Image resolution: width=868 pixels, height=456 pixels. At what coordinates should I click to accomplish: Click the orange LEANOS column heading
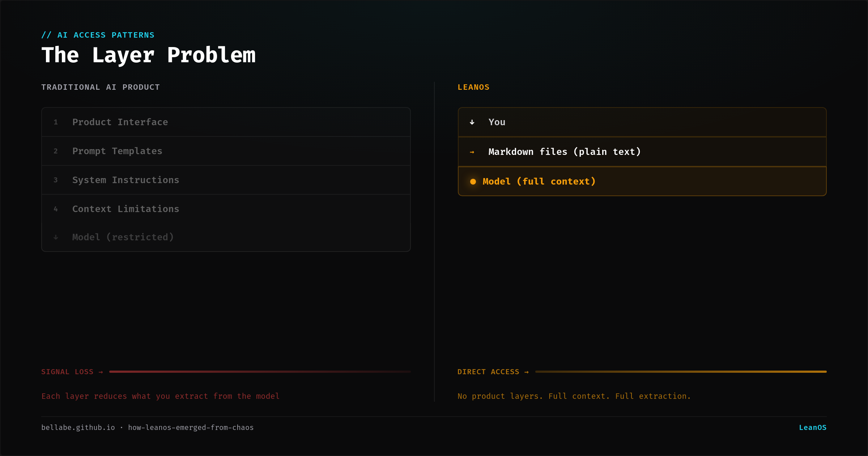coord(473,87)
